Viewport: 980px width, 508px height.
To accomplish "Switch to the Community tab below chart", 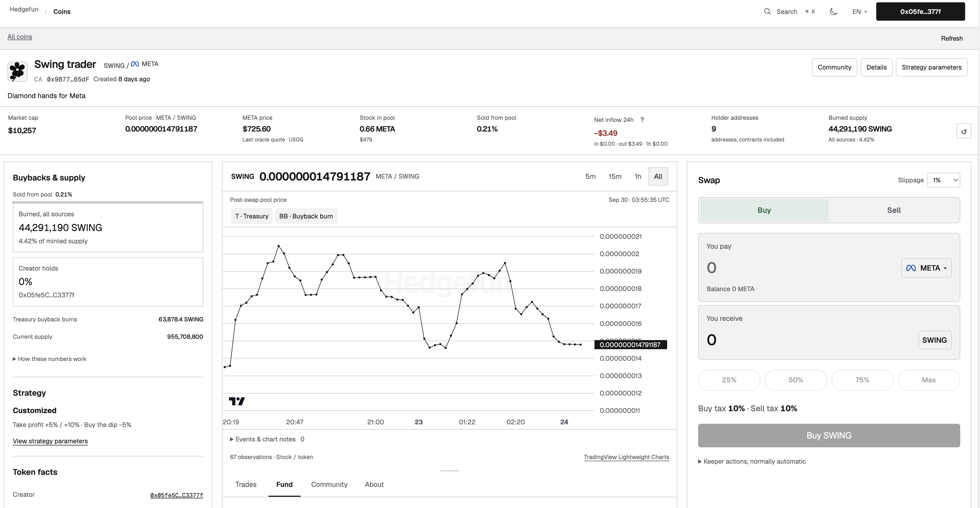I will [329, 484].
